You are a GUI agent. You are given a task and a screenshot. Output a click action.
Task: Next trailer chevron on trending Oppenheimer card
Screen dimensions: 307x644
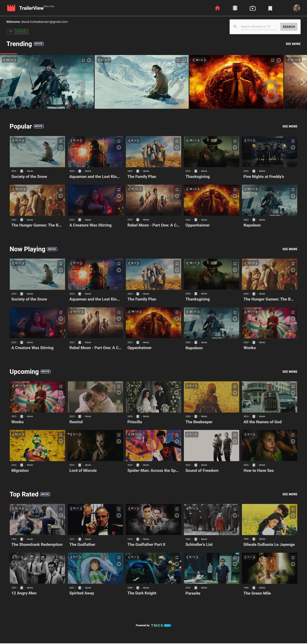pyautogui.click(x=205, y=60)
